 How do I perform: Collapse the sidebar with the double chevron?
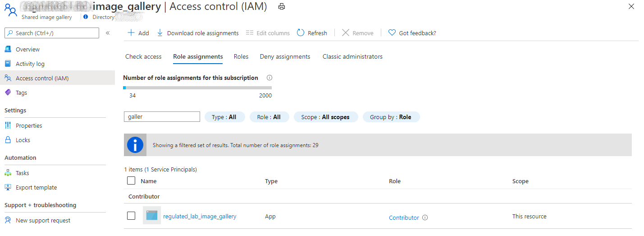tap(108, 33)
